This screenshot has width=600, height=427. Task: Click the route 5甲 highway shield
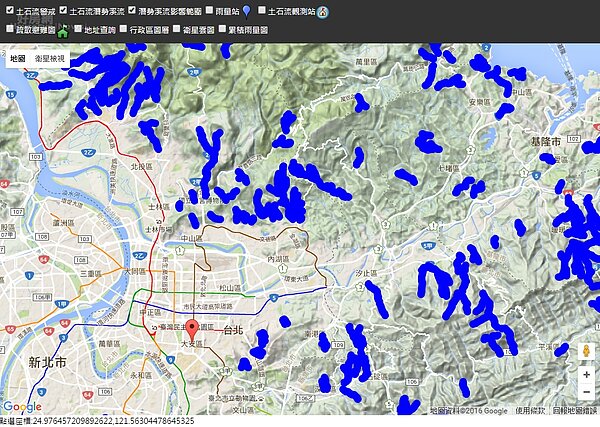[x=428, y=246]
